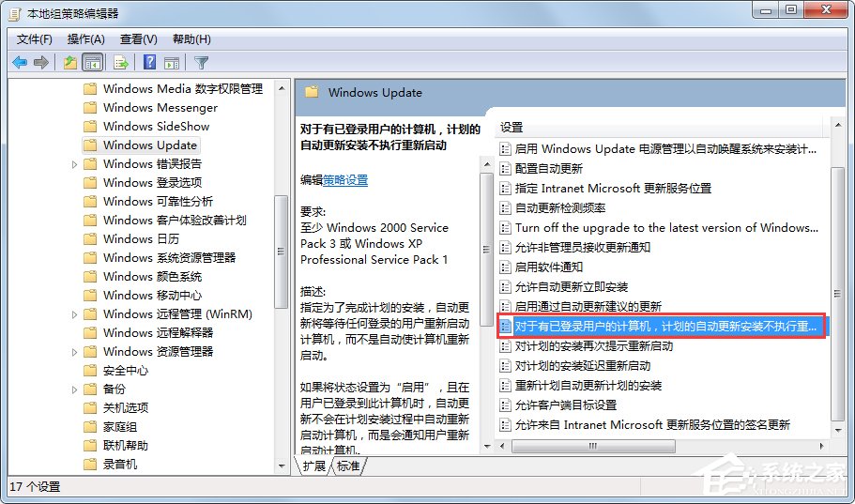Image resolution: width=855 pixels, height=504 pixels.
Task: Open the 帮助(H) menu
Action: coord(191,39)
